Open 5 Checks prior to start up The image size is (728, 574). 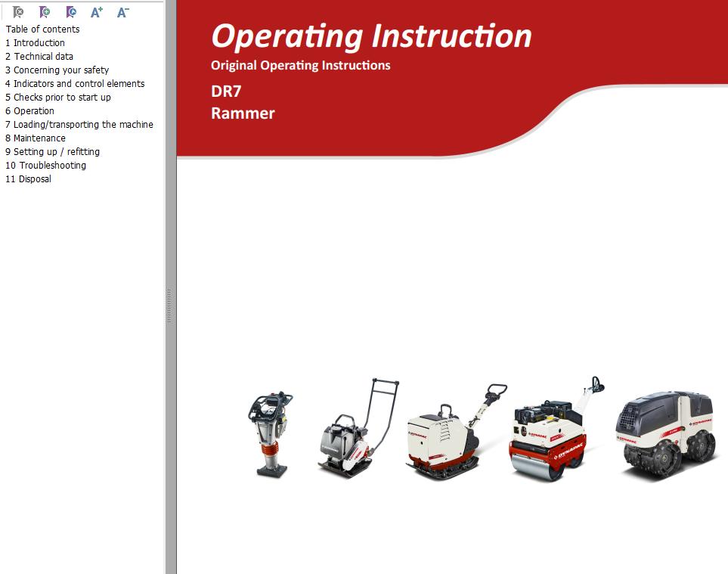(x=58, y=97)
